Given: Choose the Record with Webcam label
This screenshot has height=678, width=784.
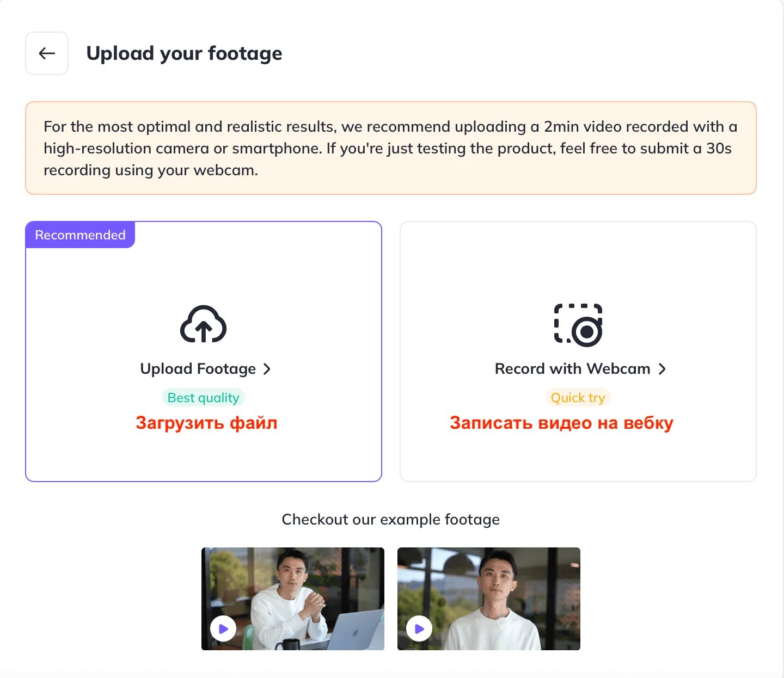Looking at the screenshot, I should [x=572, y=369].
